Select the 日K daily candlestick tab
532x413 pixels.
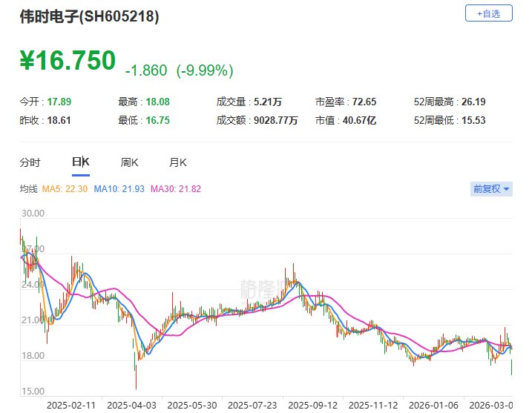click(x=81, y=162)
